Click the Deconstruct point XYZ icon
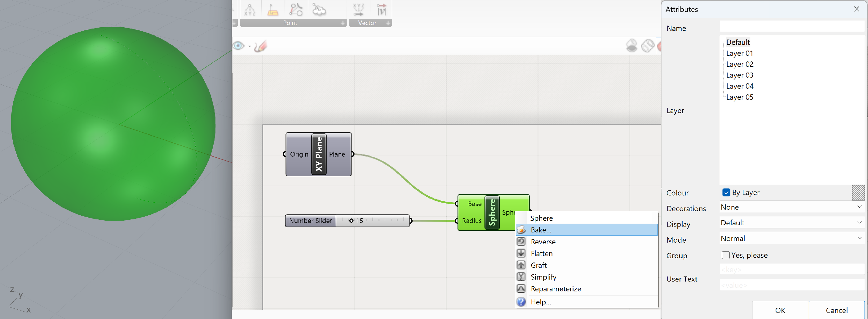868x319 pixels. (x=249, y=10)
